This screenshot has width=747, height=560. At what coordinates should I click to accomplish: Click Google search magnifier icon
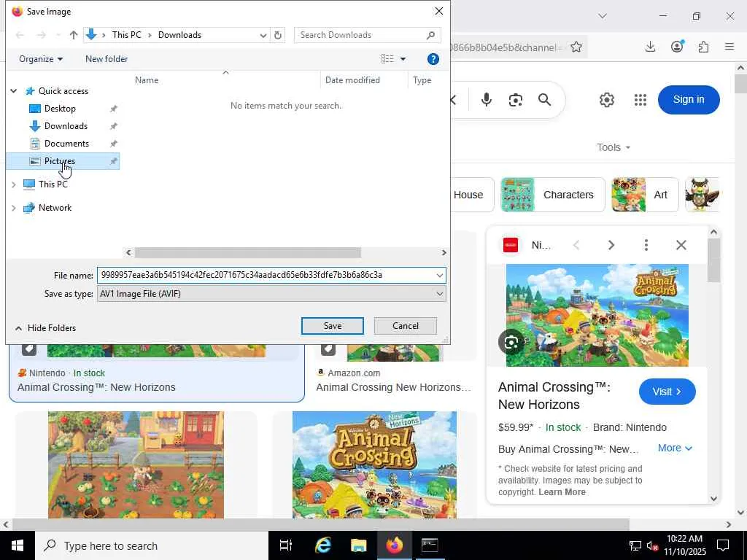coord(544,99)
